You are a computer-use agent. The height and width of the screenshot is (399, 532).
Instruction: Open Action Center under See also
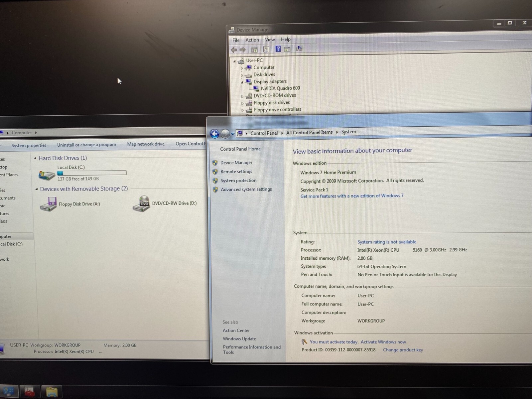[236, 331]
